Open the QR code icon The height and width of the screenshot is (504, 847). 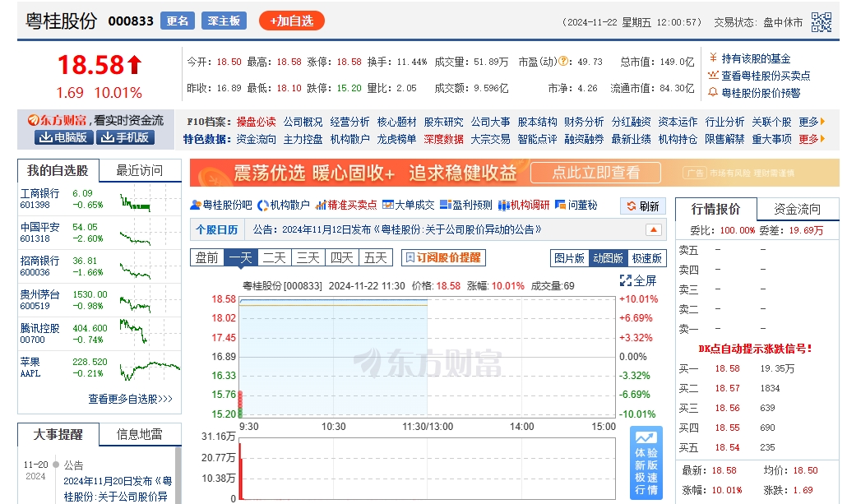[x=821, y=22]
